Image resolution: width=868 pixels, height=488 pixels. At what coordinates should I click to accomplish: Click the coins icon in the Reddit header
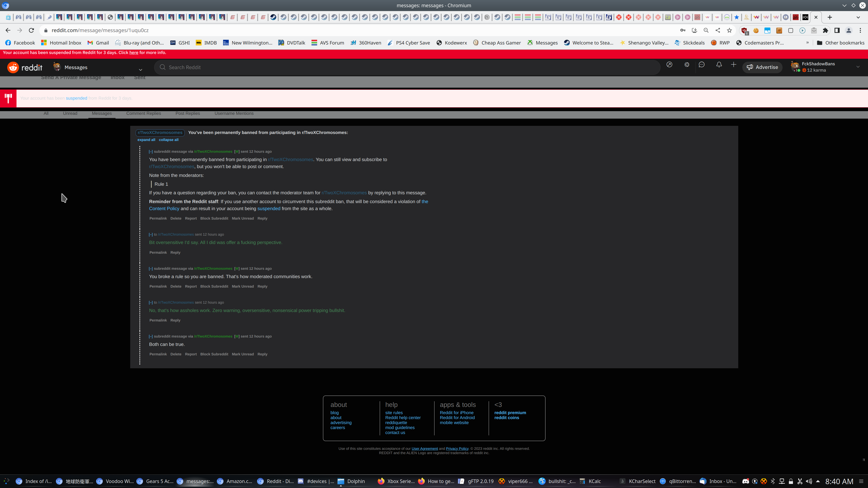[687, 65]
